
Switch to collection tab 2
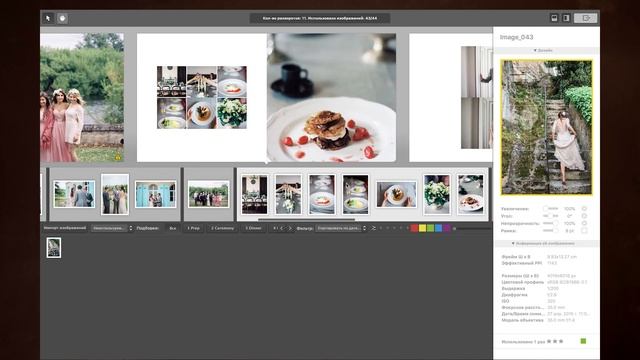pyautogui.click(x=222, y=228)
